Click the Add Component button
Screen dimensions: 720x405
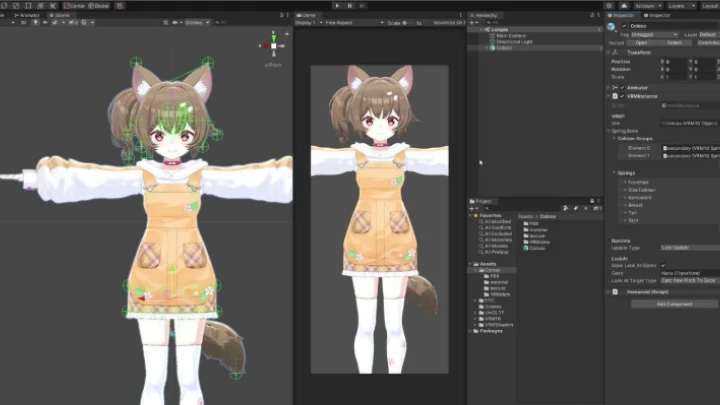tap(675, 304)
